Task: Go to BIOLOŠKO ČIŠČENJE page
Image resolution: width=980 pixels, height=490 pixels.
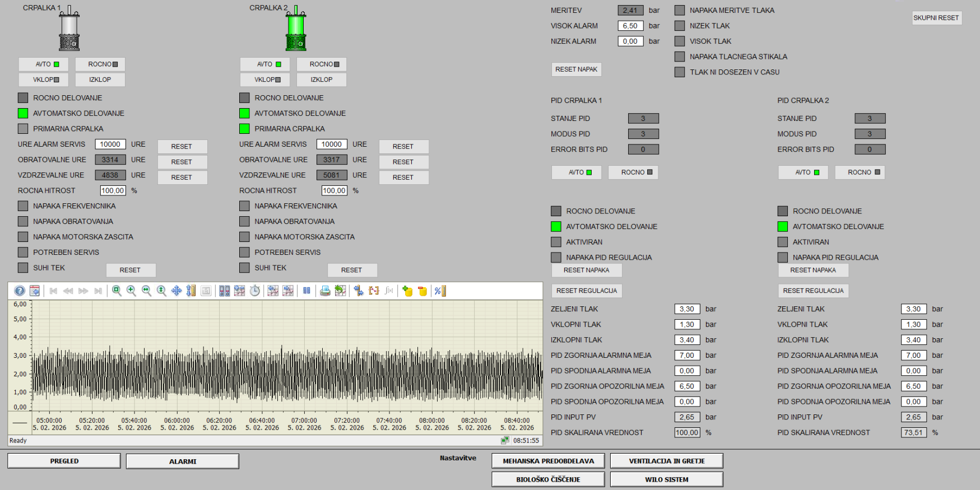Action: 548,479
